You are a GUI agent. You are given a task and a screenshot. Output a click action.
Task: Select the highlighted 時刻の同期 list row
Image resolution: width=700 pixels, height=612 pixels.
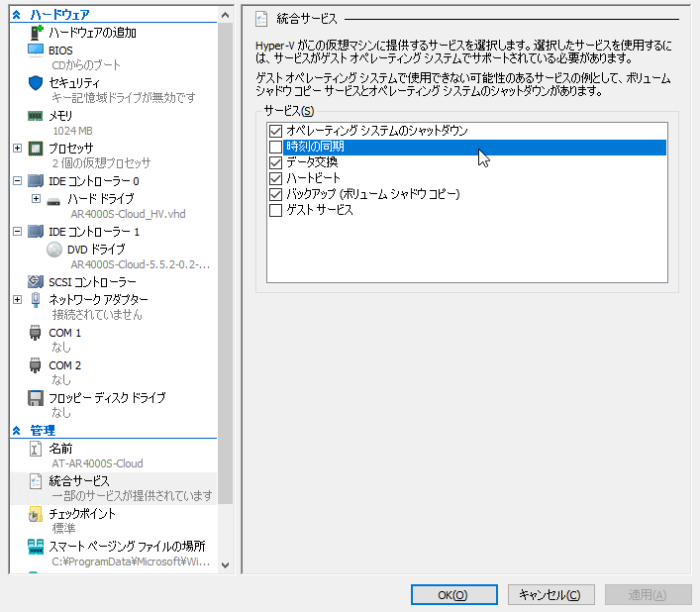pyautogui.click(x=474, y=147)
